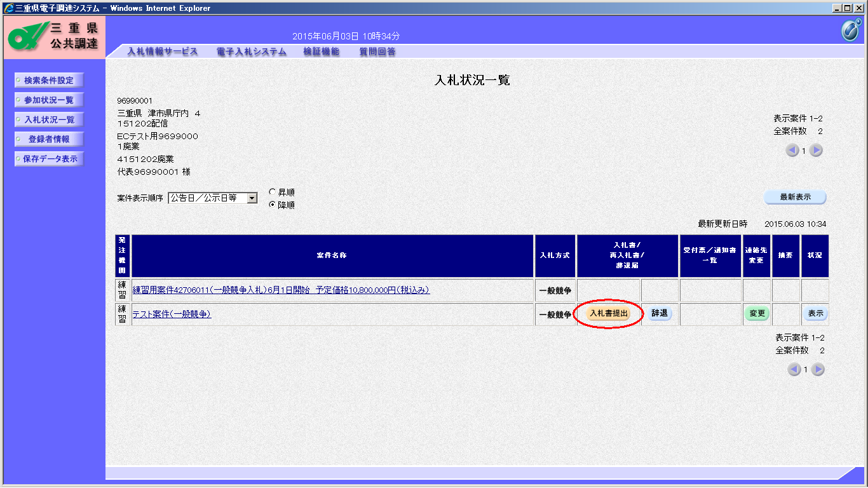Screen dimensions: 868x488
Task: Click lower next page arrow below table
Action: coord(818,370)
